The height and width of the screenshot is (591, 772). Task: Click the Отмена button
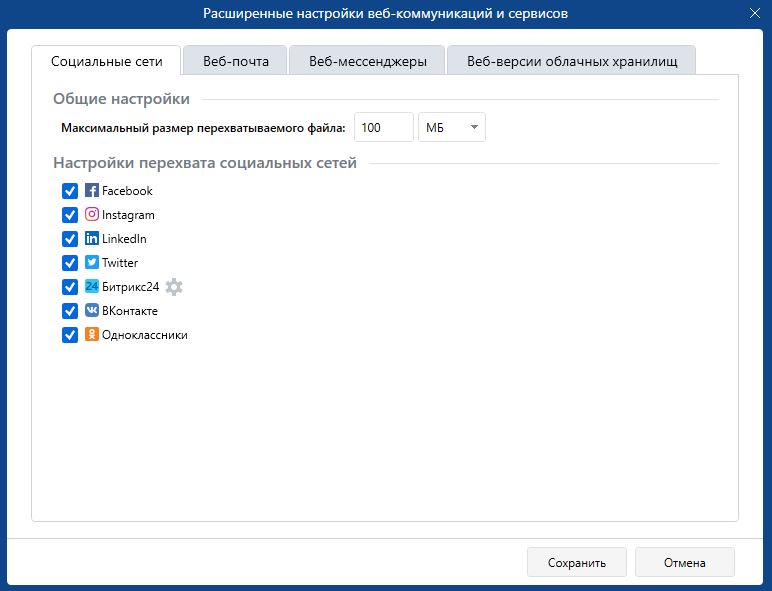pos(684,562)
